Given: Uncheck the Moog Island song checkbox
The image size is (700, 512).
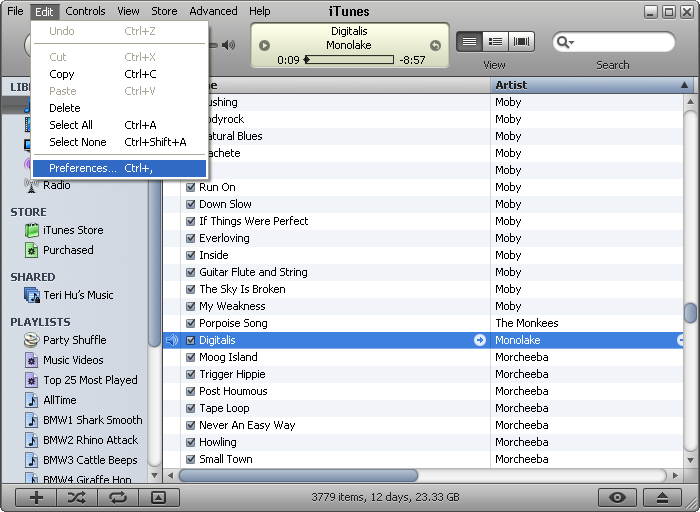Looking at the screenshot, I should tap(190, 357).
